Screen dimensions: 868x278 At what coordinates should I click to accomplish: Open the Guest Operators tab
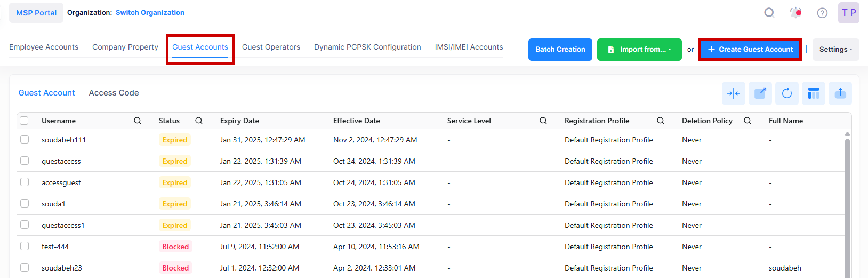pyautogui.click(x=271, y=47)
